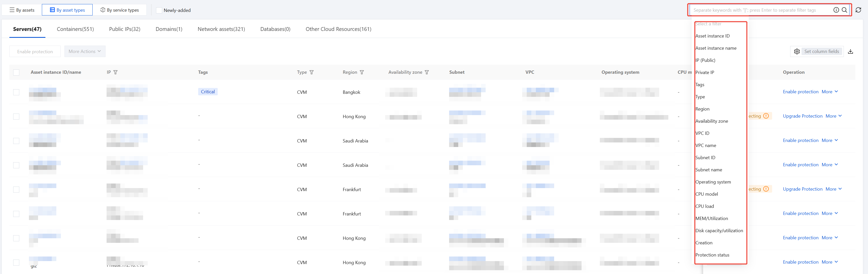This screenshot has height=274, width=868.
Task: Open the Network assets(321) tab
Action: pos(221,29)
